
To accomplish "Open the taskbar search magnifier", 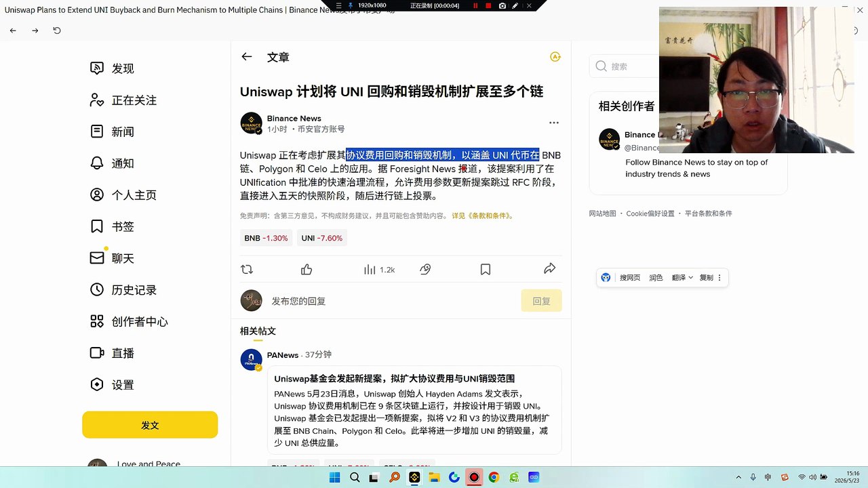I will (354, 478).
